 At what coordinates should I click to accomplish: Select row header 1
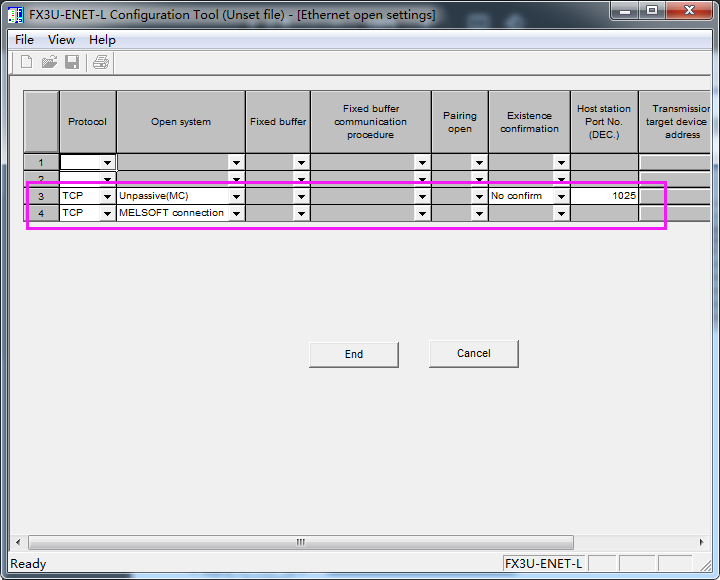41,163
